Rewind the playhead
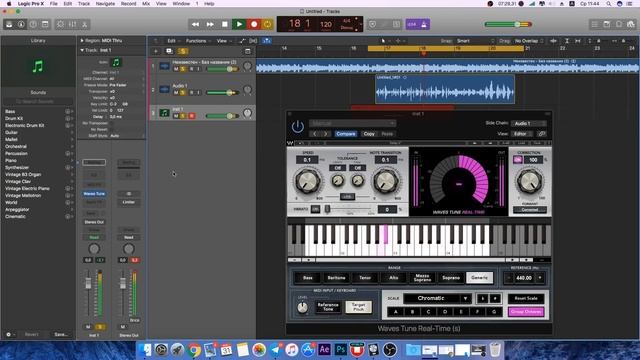Image resolution: width=640 pixels, height=360 pixels. point(196,24)
